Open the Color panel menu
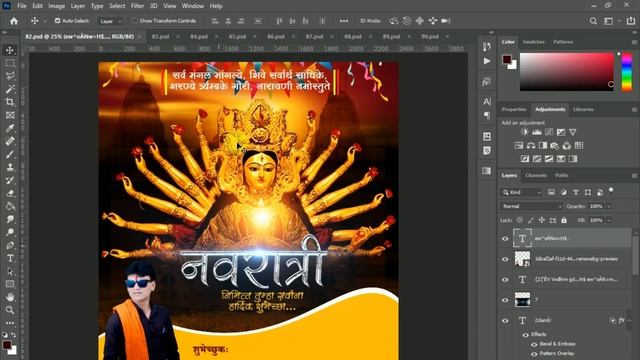This screenshot has height=360, width=640. [x=634, y=42]
